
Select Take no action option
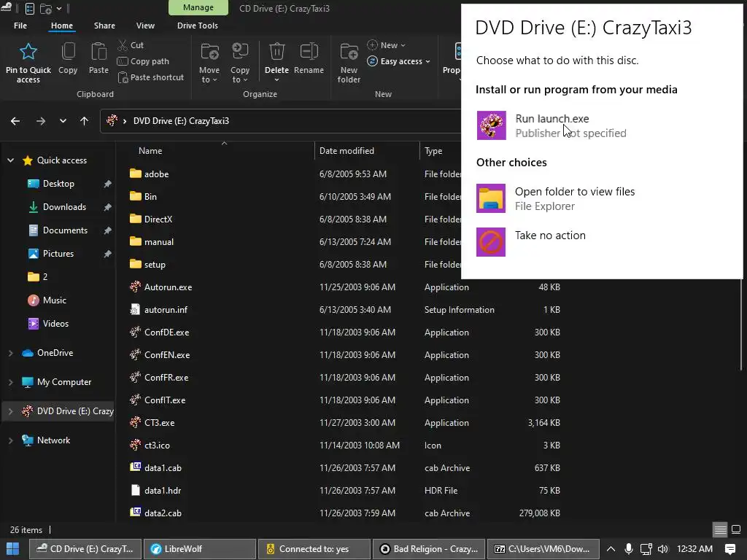[x=531, y=242]
